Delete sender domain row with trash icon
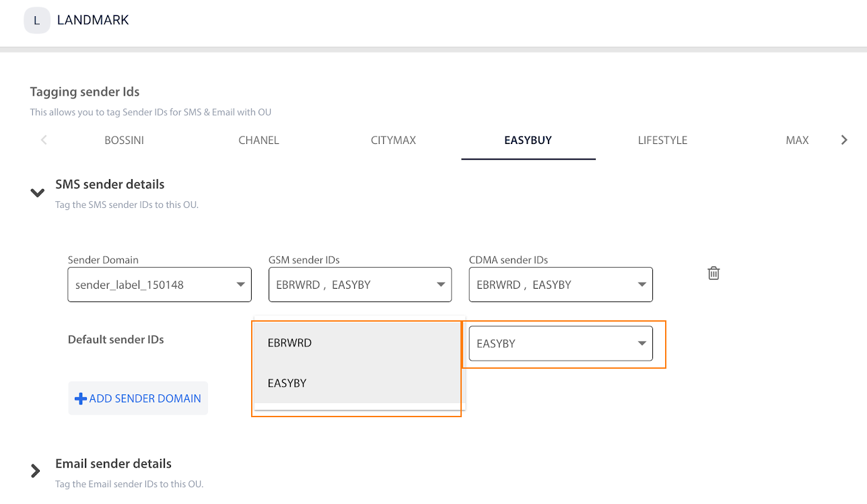The image size is (867, 504). pos(714,273)
